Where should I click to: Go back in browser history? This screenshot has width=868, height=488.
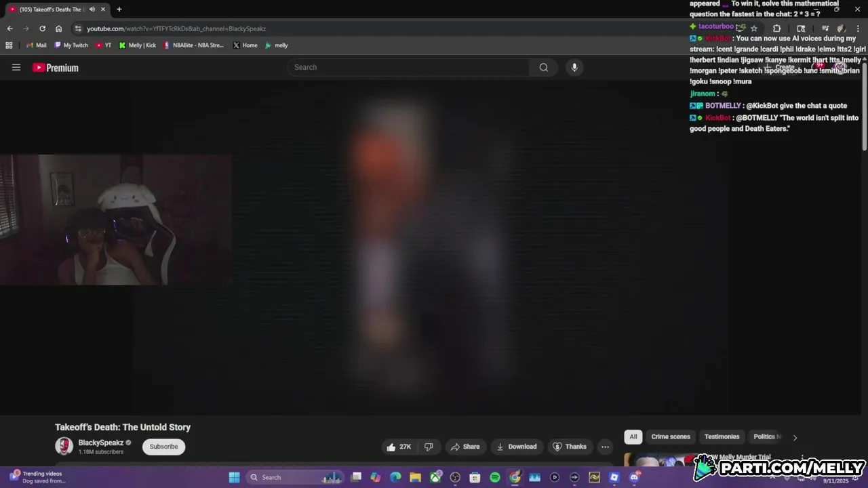[x=9, y=28]
